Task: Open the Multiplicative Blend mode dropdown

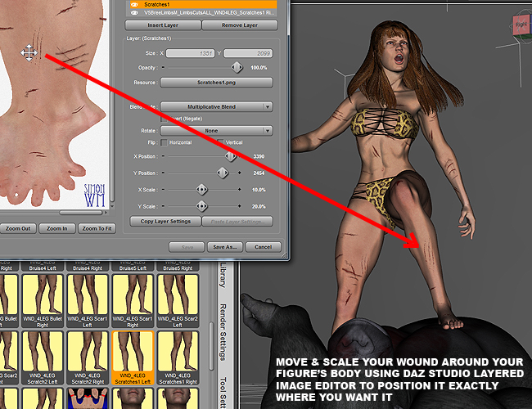Action: 216,107
